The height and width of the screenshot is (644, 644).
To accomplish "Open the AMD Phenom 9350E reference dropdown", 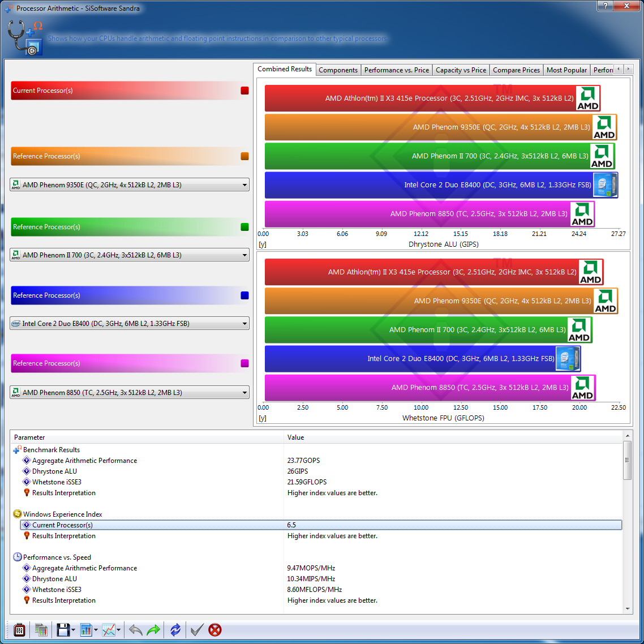I will (130, 185).
